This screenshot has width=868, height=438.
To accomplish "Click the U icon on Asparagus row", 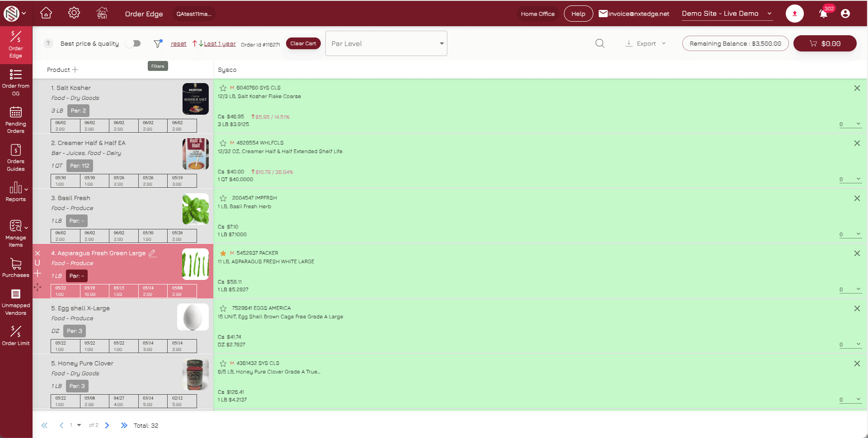I will pos(38,263).
